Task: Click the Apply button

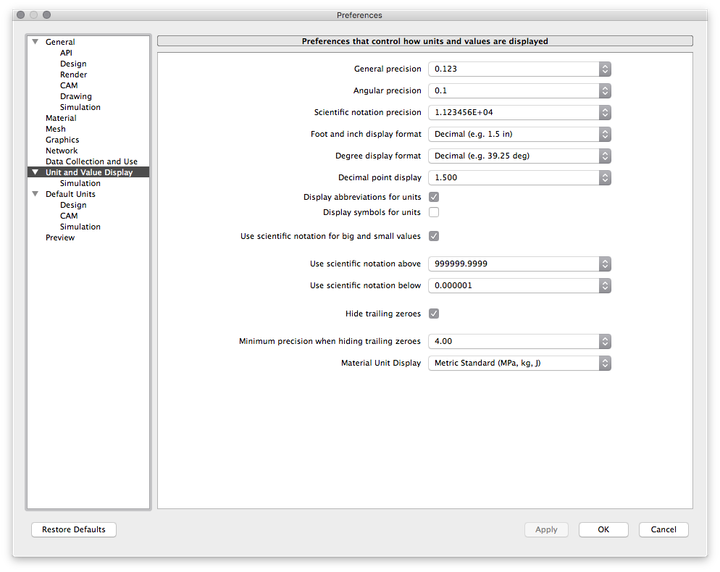Action: click(x=546, y=529)
